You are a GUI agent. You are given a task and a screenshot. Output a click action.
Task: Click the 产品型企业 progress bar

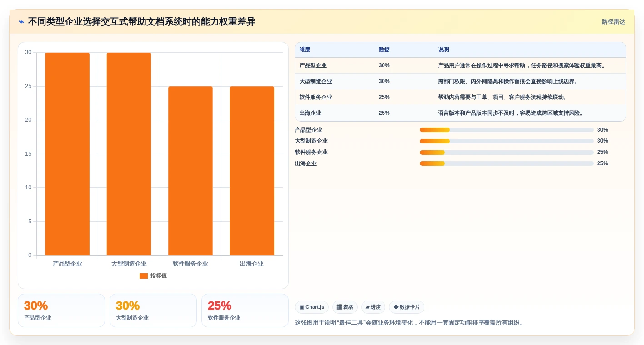507,130
